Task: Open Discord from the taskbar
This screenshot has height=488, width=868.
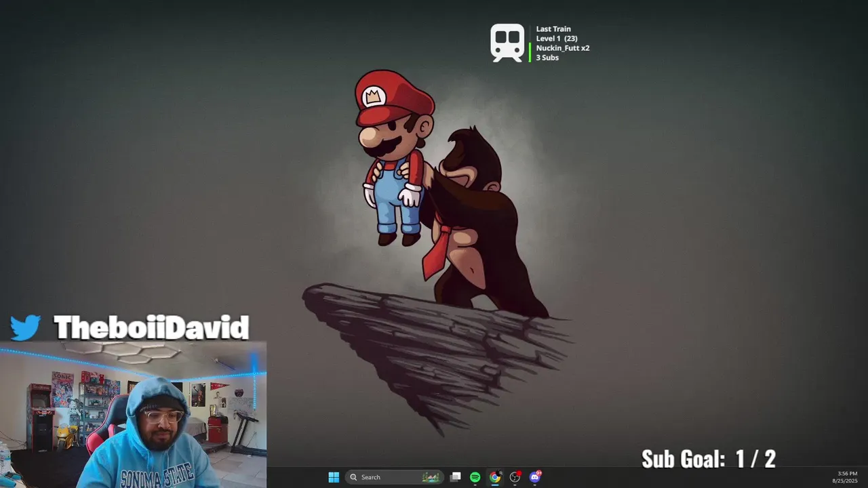Action: point(535,477)
